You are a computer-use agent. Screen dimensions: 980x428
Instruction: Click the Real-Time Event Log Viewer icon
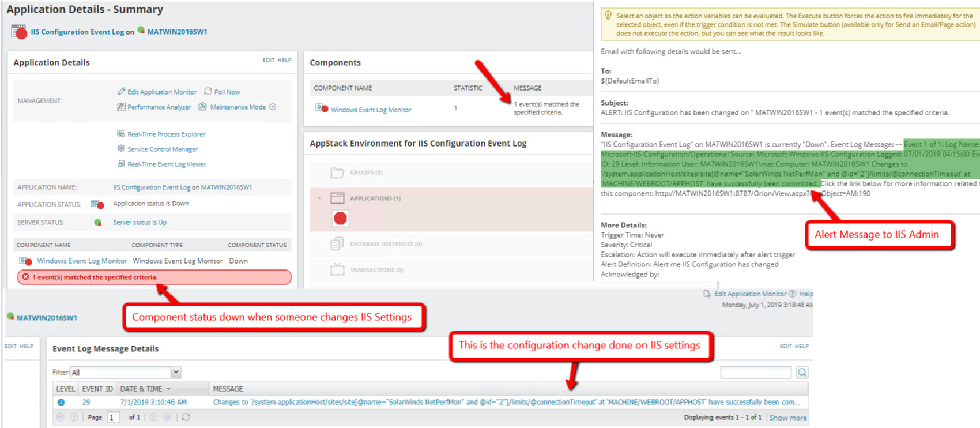tap(121, 163)
